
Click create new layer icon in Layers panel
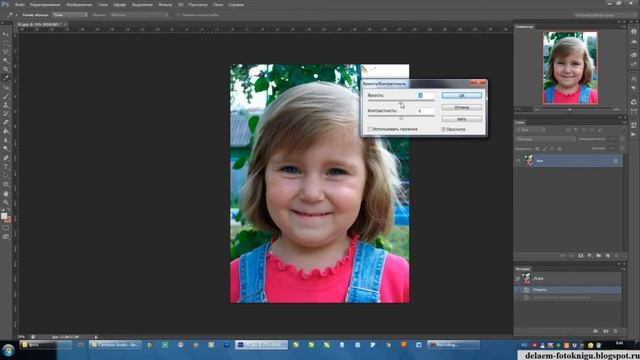607,256
